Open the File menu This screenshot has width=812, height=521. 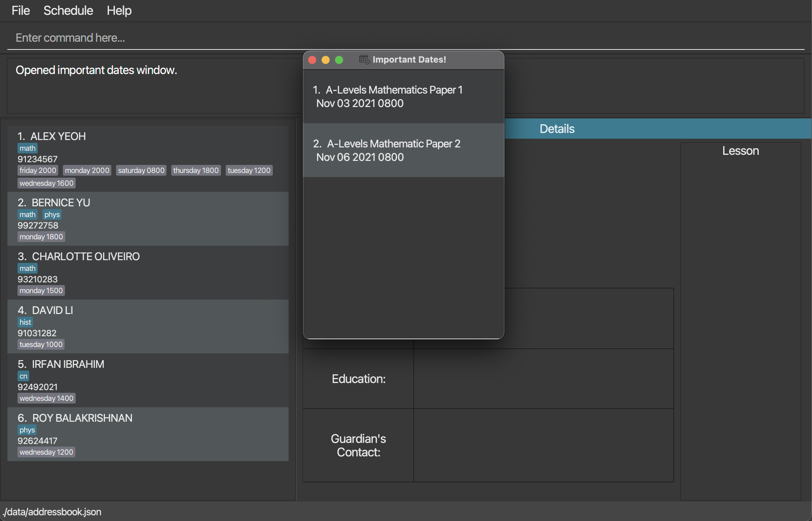[x=21, y=10]
